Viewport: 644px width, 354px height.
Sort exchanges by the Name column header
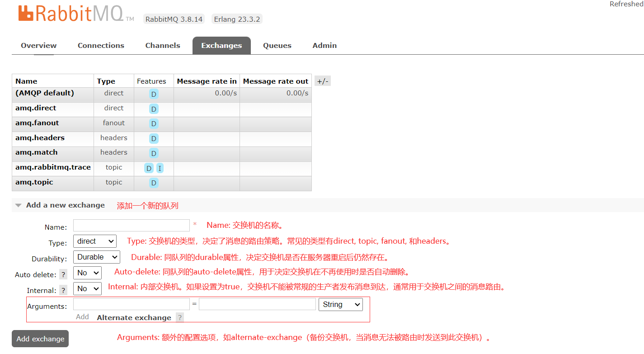pos(26,81)
